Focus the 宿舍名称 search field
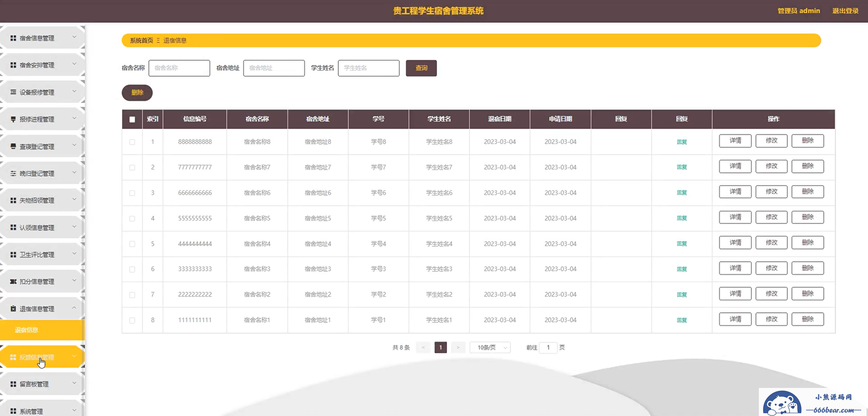The width and height of the screenshot is (868, 416). tap(179, 68)
